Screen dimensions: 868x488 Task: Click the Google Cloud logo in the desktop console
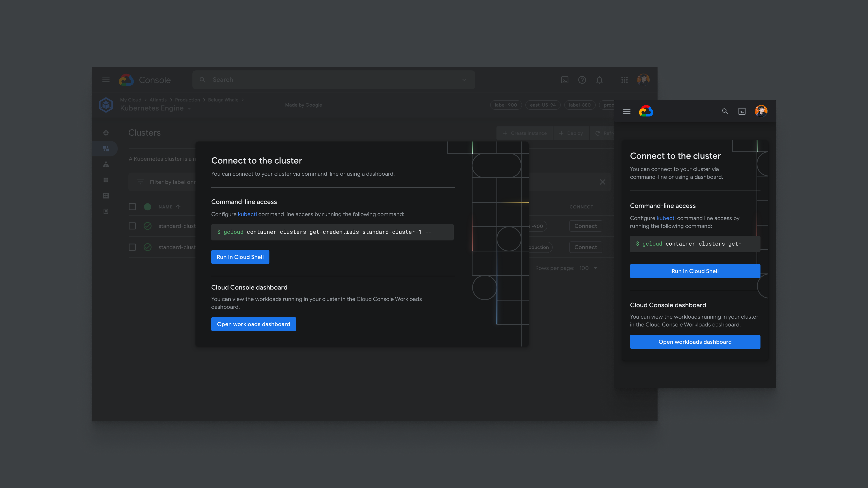[126, 80]
